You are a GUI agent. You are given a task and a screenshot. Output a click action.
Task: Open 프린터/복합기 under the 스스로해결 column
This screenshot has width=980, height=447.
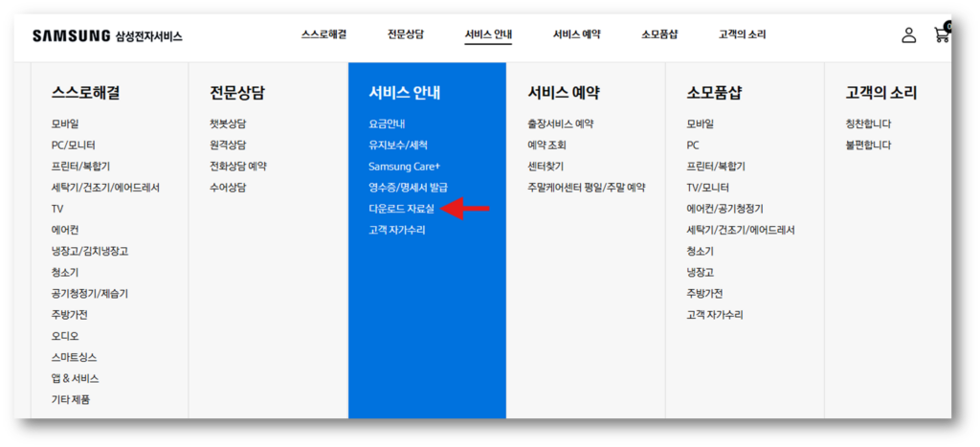point(81,167)
